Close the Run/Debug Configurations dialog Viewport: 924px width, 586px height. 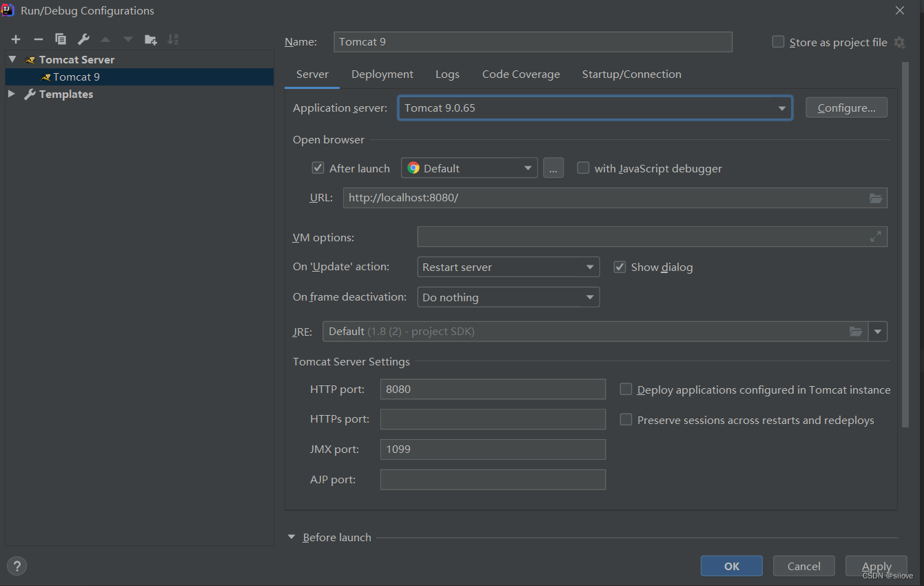coord(900,10)
